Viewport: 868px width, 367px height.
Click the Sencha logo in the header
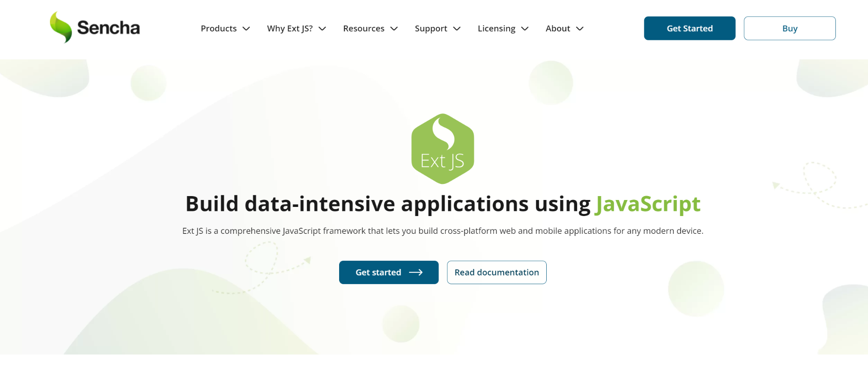coord(95,27)
